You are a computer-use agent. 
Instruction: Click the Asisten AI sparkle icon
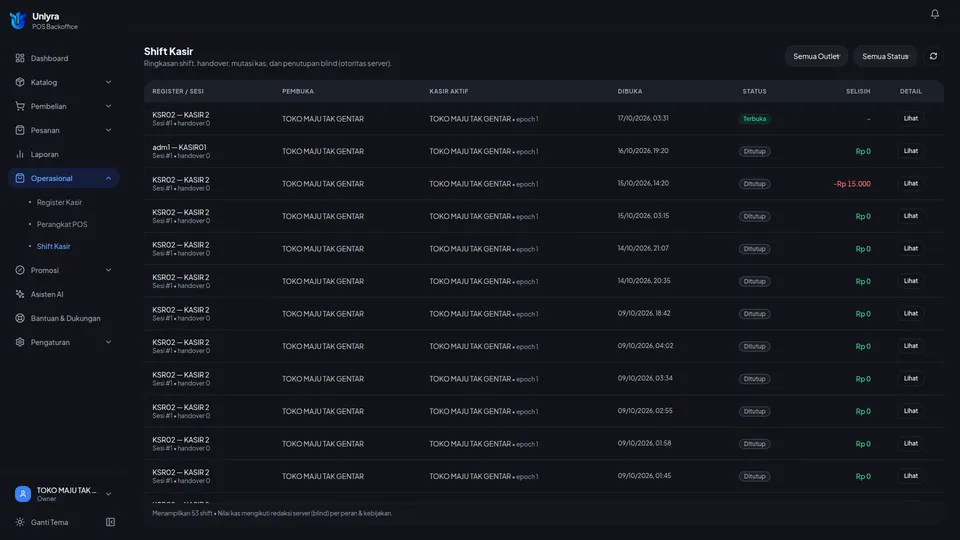click(20, 294)
